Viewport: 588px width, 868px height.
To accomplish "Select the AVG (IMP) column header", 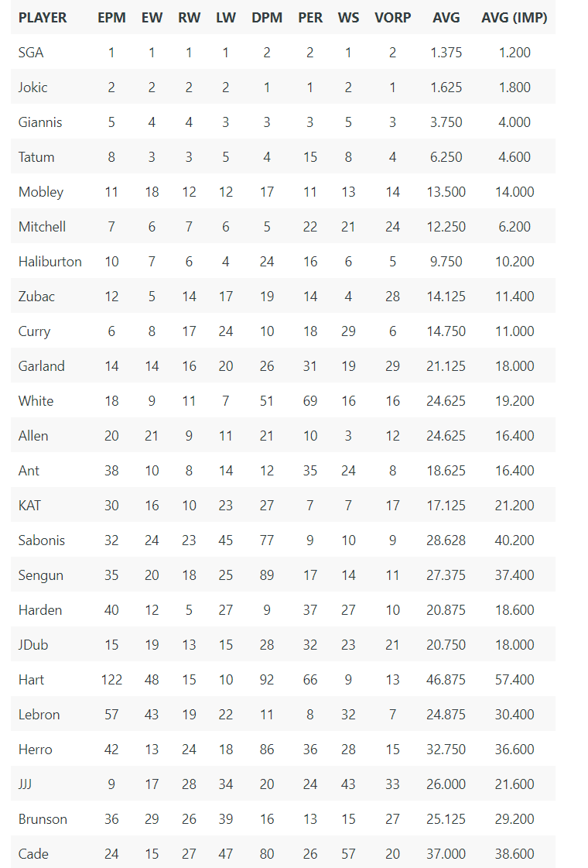I will [x=514, y=18].
